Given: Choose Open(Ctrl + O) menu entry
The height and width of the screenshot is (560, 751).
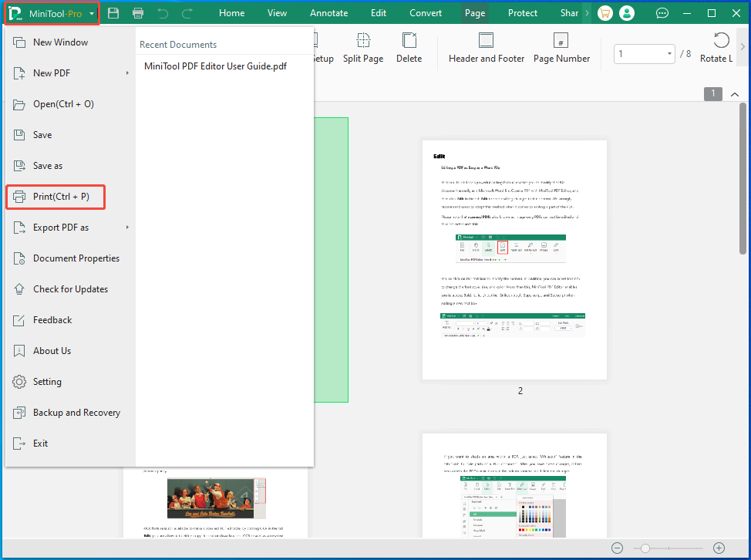Looking at the screenshot, I should tap(63, 104).
